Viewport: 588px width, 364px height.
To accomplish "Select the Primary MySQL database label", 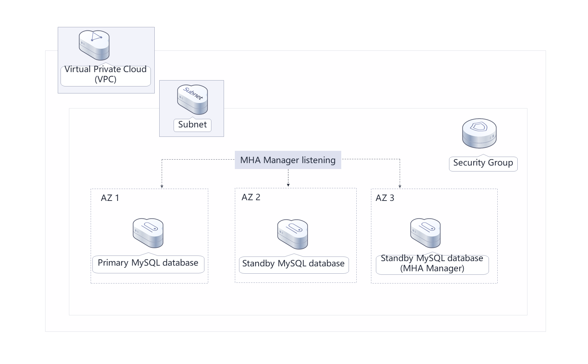I will coord(148,263).
